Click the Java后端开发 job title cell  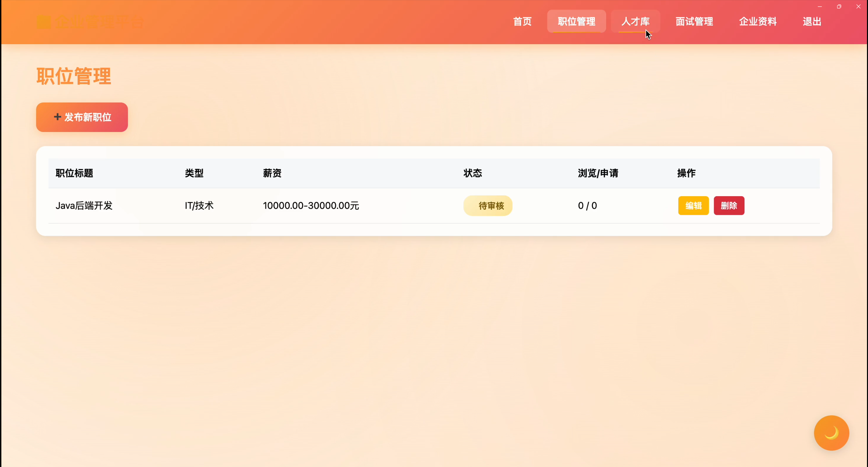(x=84, y=205)
